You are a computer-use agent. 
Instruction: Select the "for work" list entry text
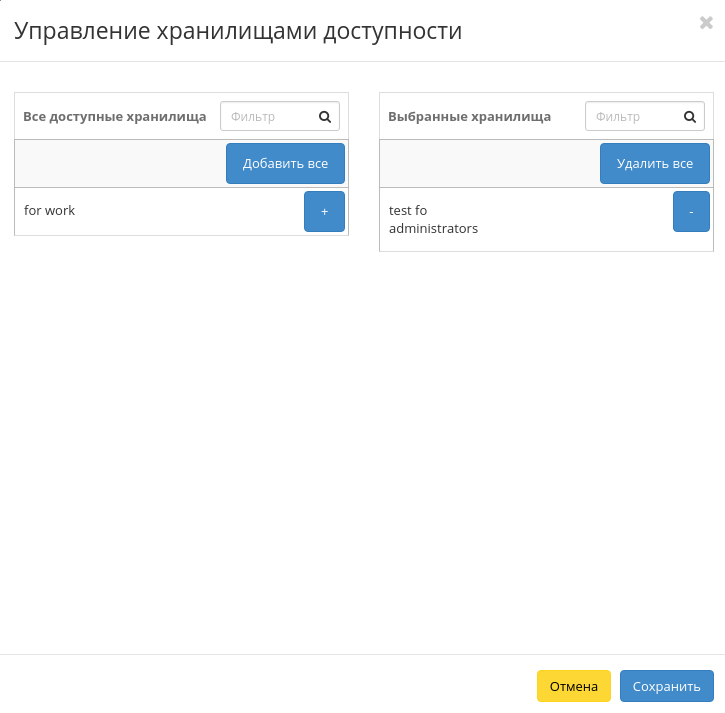[50, 211]
